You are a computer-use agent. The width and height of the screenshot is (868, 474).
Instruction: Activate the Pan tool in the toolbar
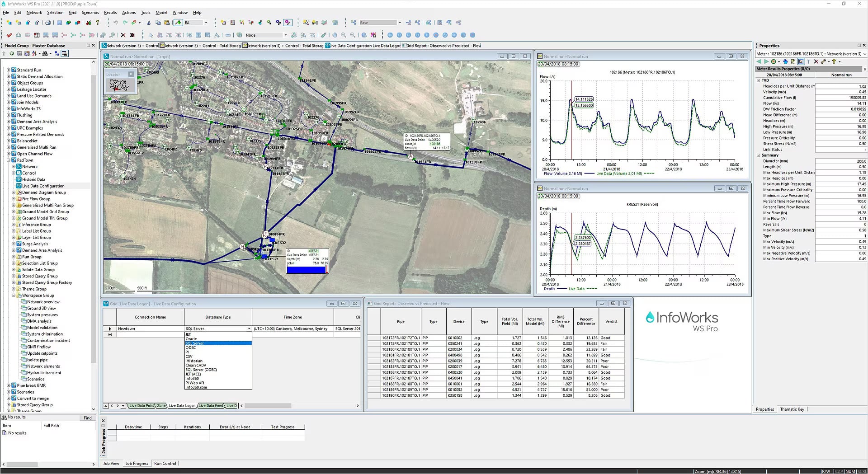(335, 35)
